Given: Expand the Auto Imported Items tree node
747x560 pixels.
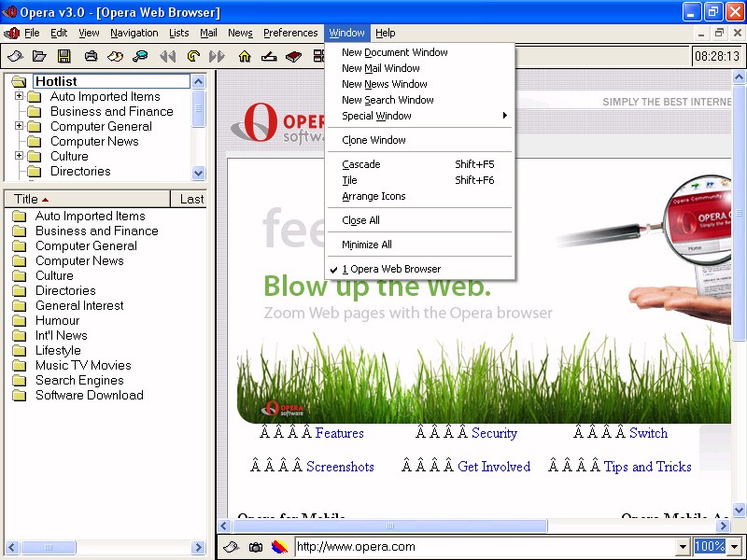Looking at the screenshot, I should coord(19,96).
